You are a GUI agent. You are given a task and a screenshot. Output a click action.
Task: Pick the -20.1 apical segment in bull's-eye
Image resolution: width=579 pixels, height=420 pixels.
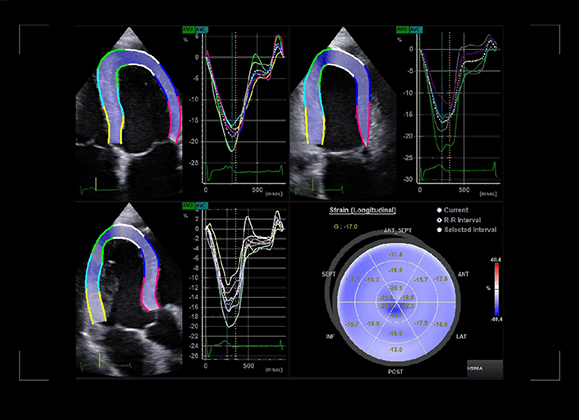(x=395, y=288)
